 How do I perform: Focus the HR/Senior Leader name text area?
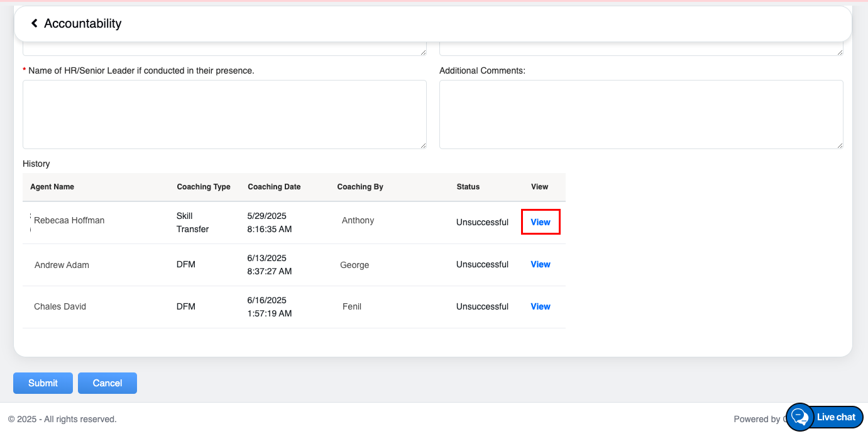coord(224,114)
